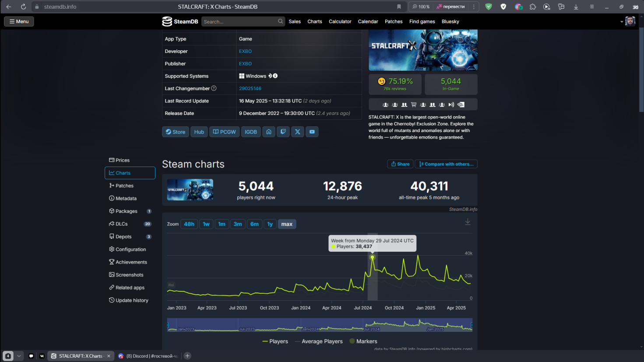The width and height of the screenshot is (644, 362).
Task: Open the Twitch icon link
Action: click(283, 132)
